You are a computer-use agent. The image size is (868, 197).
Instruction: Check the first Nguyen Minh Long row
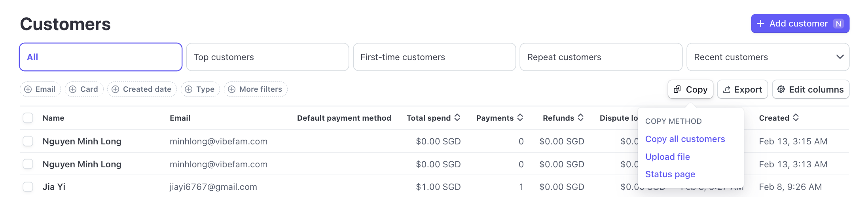28,141
